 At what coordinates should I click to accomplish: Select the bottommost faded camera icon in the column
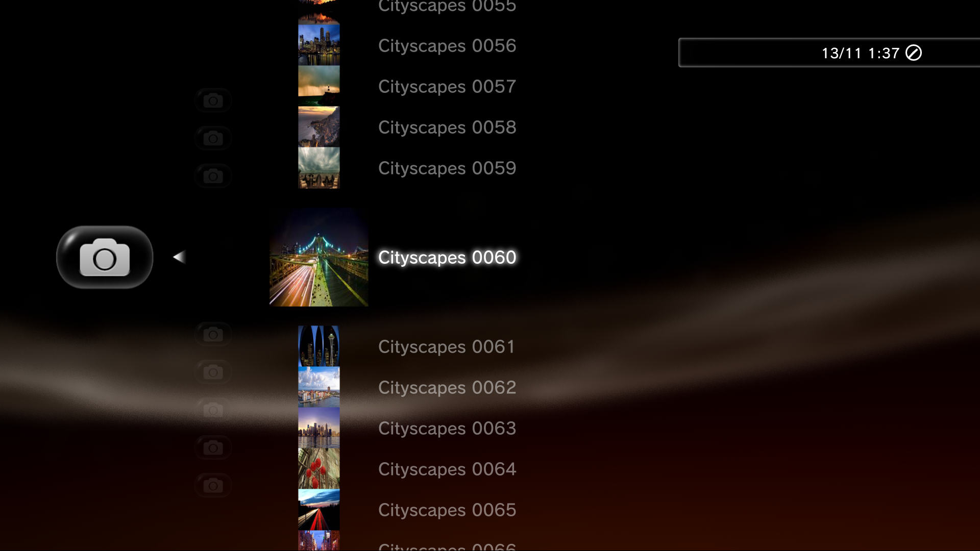213,485
